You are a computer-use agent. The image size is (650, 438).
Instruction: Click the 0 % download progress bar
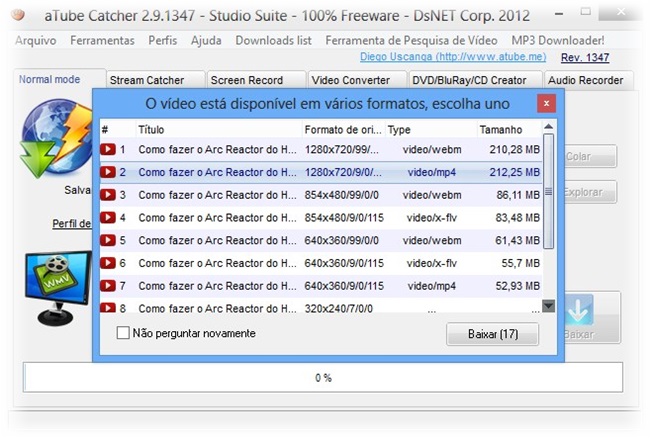click(x=323, y=378)
